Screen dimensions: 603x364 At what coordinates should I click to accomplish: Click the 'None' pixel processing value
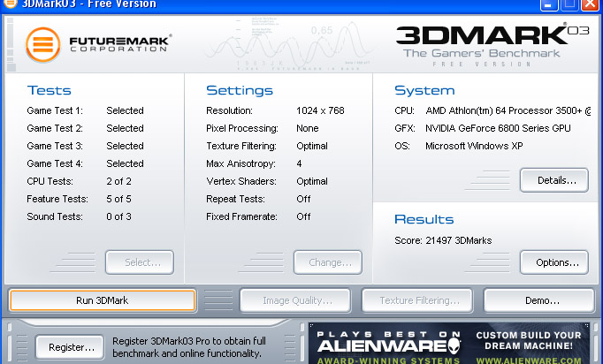point(308,128)
